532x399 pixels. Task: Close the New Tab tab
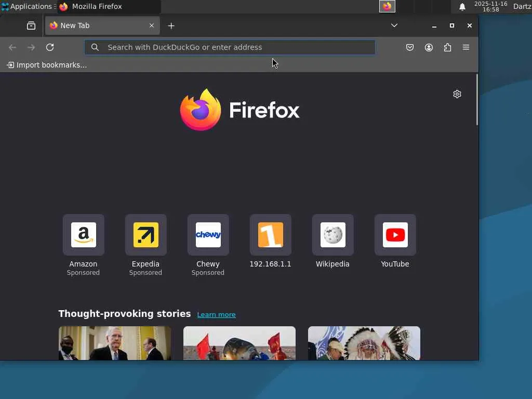pyautogui.click(x=152, y=25)
